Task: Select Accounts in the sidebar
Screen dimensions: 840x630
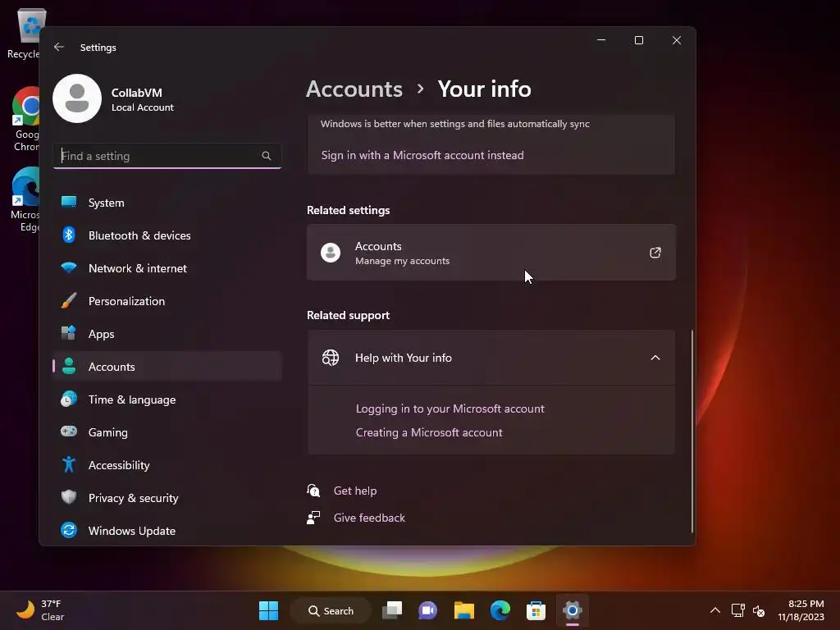Action: coord(167,367)
